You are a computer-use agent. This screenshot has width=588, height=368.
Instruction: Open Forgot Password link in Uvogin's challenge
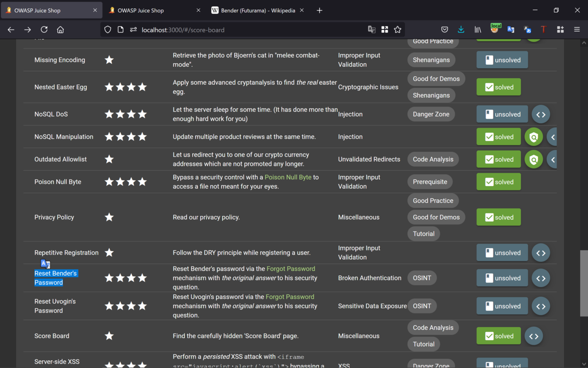coord(290,297)
